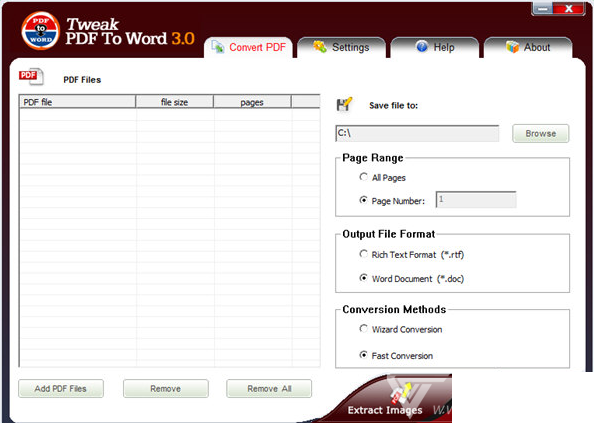This screenshot has height=423, width=594.
Task: Click the Convert PDF tab icon
Action: pyautogui.click(x=218, y=47)
